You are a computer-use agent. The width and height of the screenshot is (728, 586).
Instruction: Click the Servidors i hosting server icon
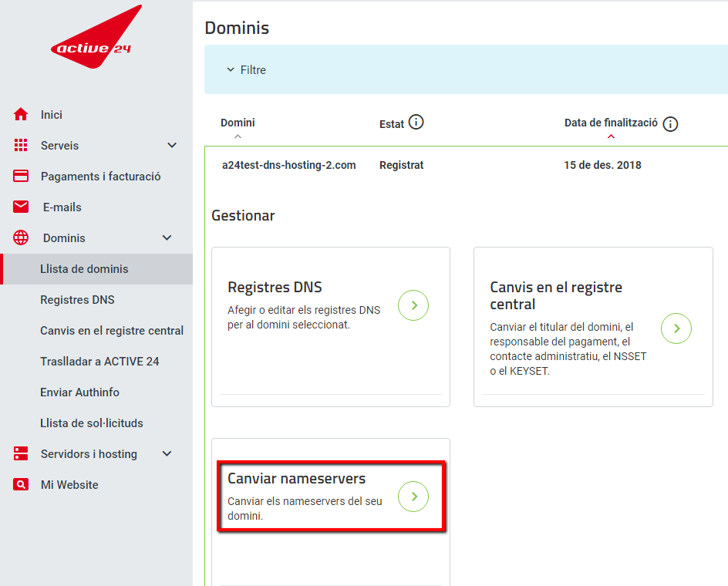tap(20, 453)
